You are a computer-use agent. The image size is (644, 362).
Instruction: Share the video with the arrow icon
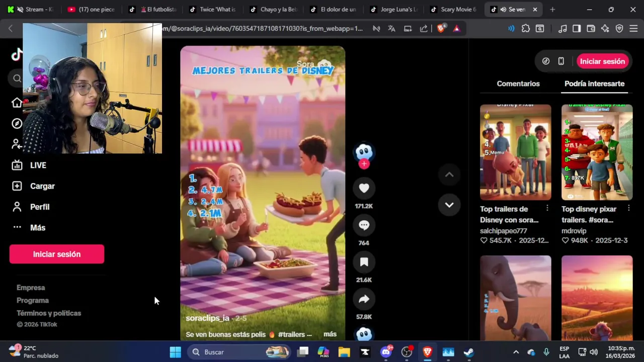click(364, 299)
